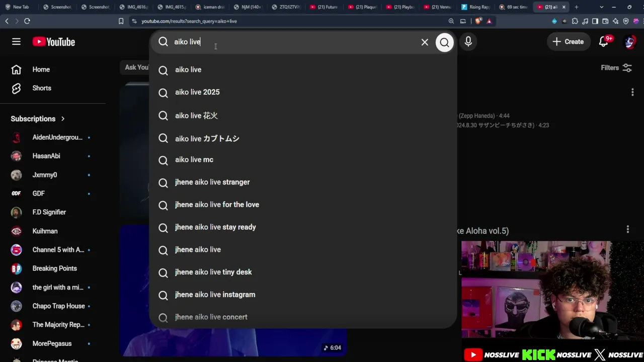The image size is (644, 362).
Task: Choose the "aiko live 2025" suggestion
Action: 303,93
